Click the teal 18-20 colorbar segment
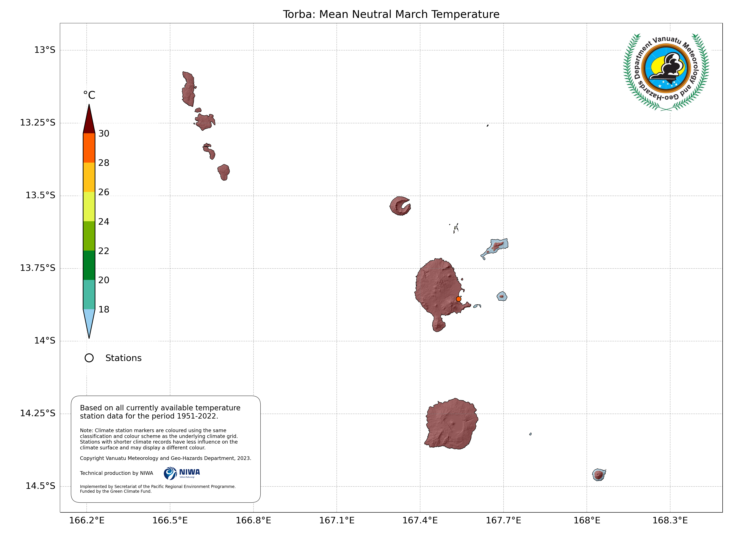Image resolution: width=756 pixels, height=535 pixels. [x=89, y=295]
